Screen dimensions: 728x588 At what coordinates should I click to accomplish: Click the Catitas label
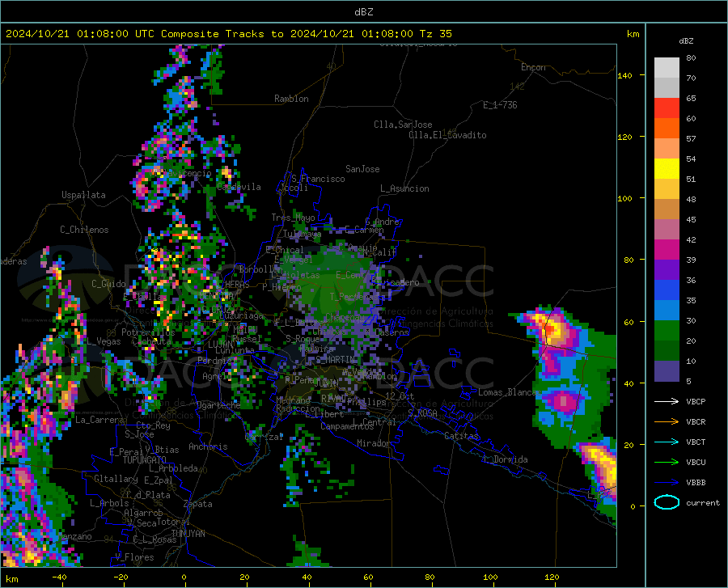(461, 436)
